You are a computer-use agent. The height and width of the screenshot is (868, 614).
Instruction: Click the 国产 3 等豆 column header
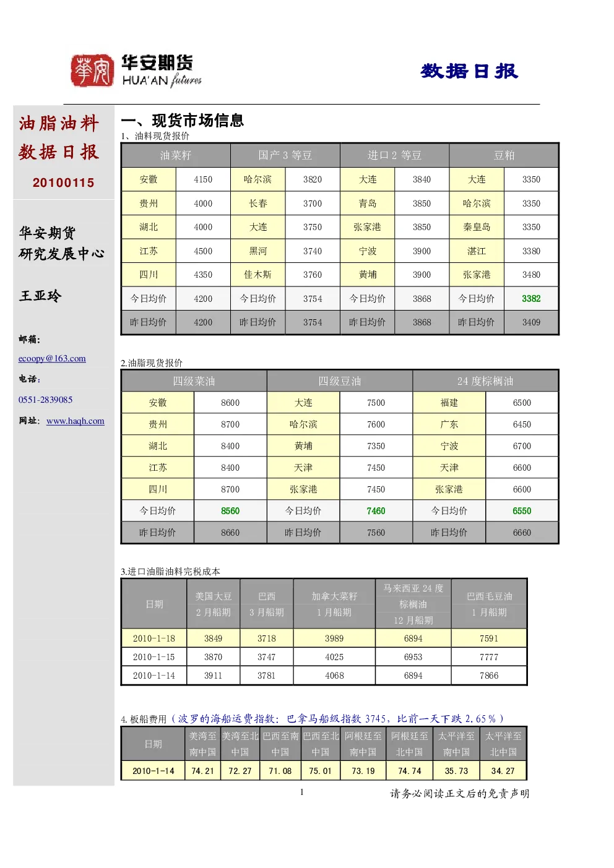tap(285, 155)
